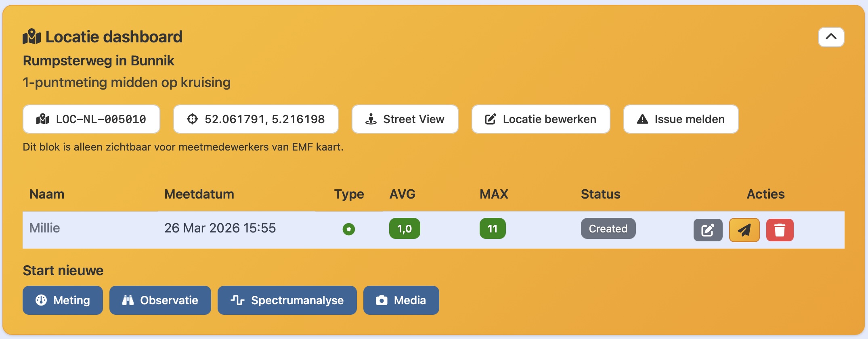Start a new Meting

coord(63,300)
